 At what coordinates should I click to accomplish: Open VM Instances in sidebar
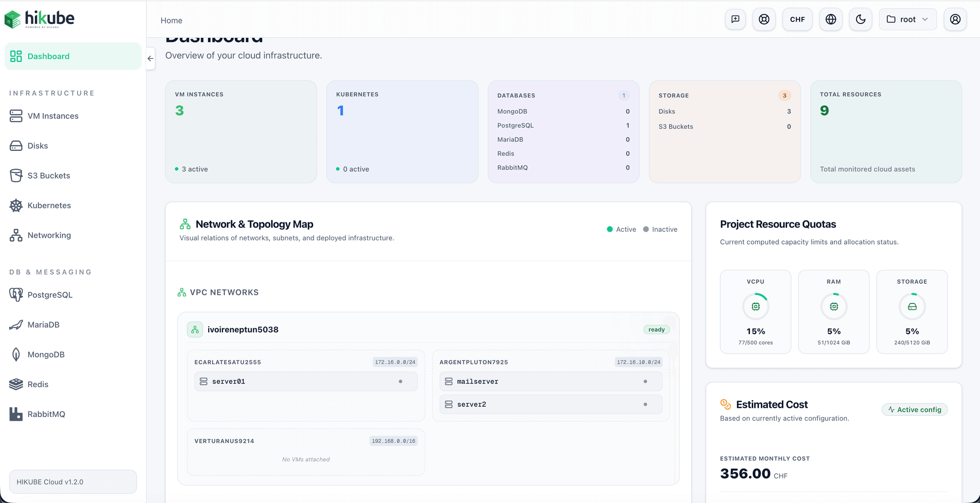[x=73, y=116]
